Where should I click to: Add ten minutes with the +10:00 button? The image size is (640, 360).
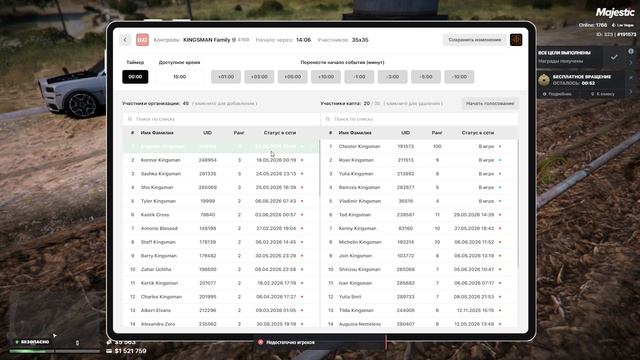click(x=326, y=77)
